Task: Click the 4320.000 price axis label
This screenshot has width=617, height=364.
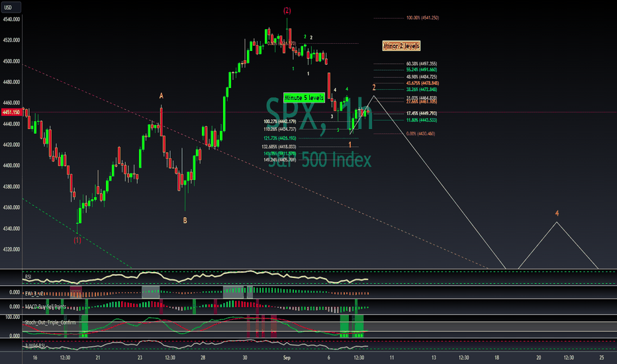Action: point(11,250)
